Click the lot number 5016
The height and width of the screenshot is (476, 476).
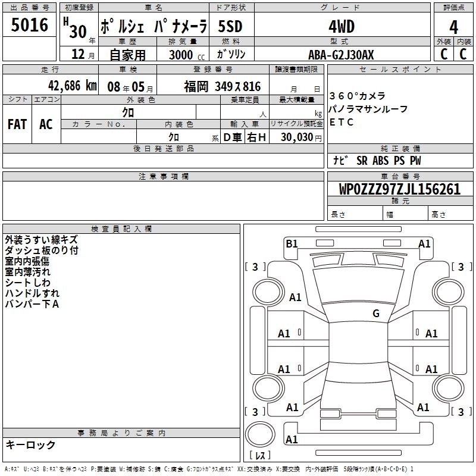[29, 25]
